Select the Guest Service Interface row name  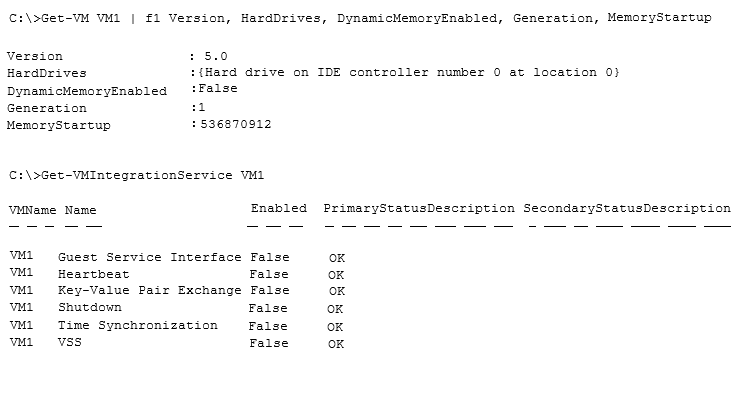click(x=150, y=257)
